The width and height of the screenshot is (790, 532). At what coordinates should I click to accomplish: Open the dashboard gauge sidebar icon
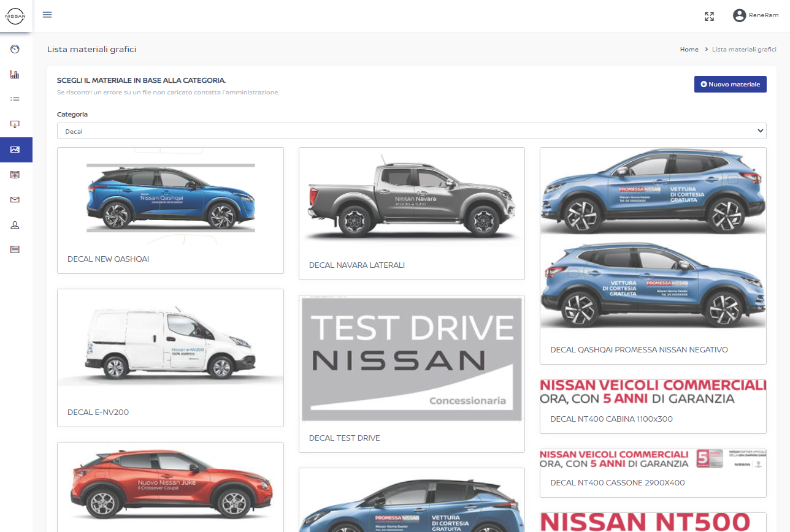[x=15, y=48]
